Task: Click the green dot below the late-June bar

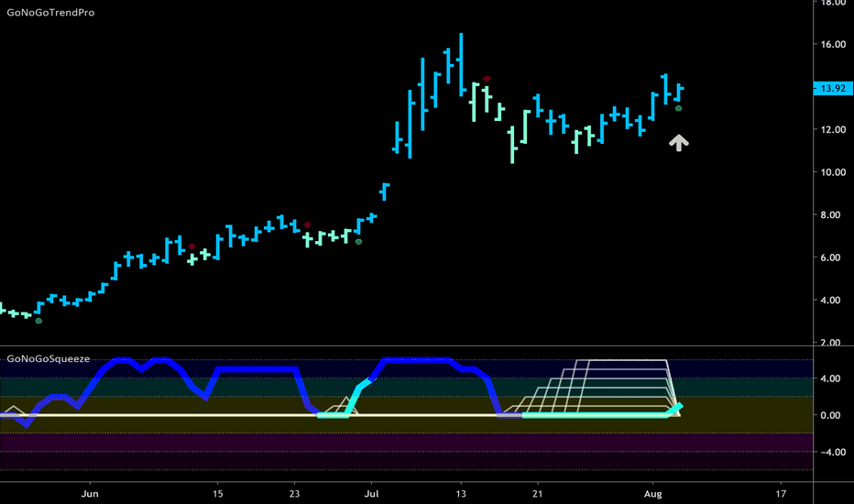Action: coord(358,241)
